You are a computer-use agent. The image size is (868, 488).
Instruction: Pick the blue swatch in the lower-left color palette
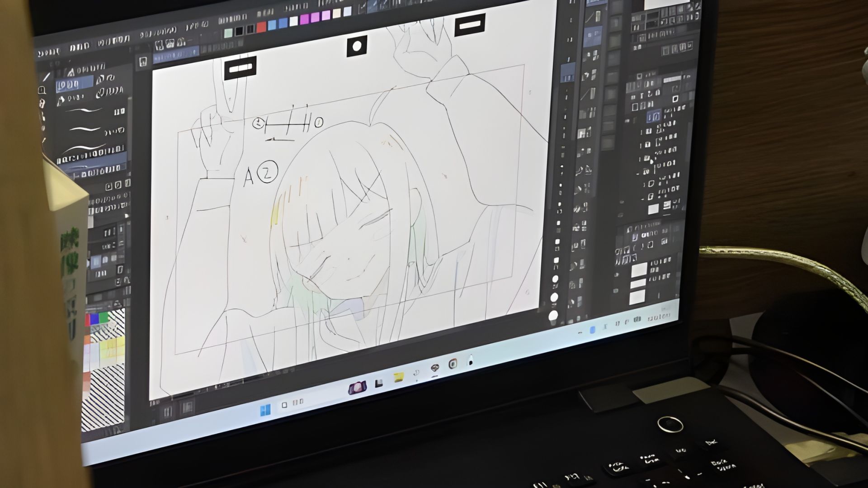(x=95, y=318)
